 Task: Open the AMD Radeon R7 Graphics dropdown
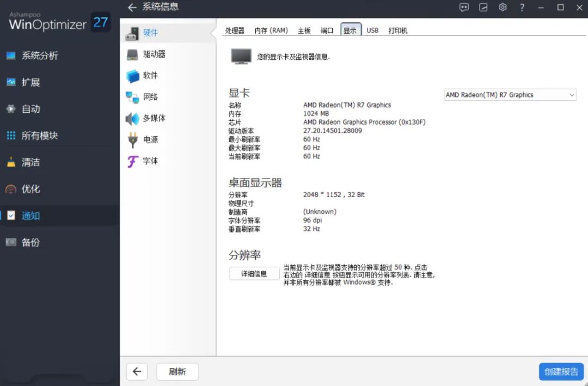pos(510,95)
